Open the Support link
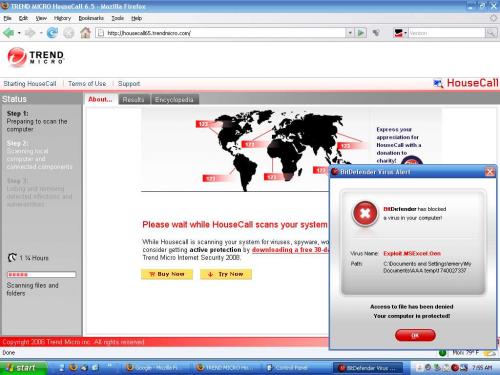 pyautogui.click(x=129, y=83)
